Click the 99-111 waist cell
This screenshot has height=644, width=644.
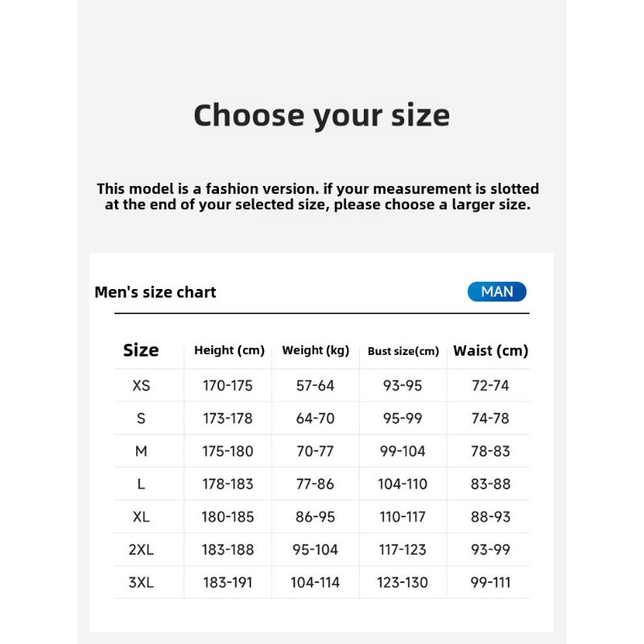pyautogui.click(x=490, y=583)
